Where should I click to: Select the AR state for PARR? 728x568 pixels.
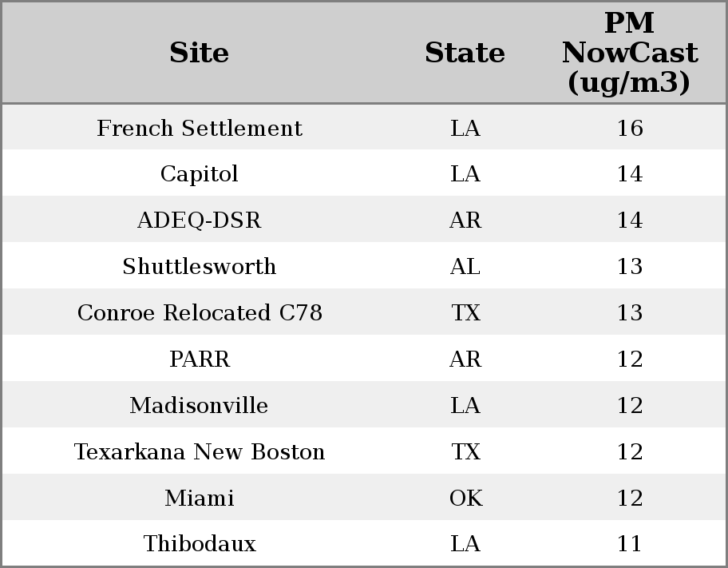click(x=465, y=359)
